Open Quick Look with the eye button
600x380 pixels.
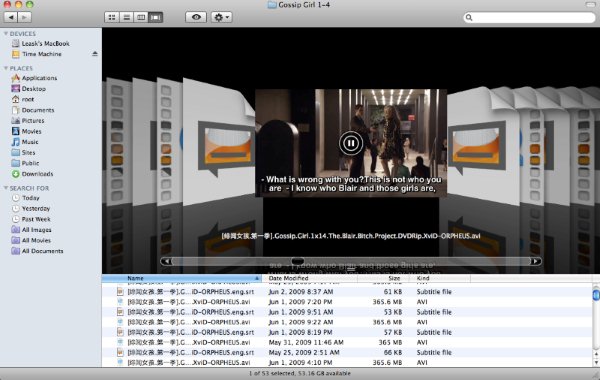pyautogui.click(x=196, y=17)
